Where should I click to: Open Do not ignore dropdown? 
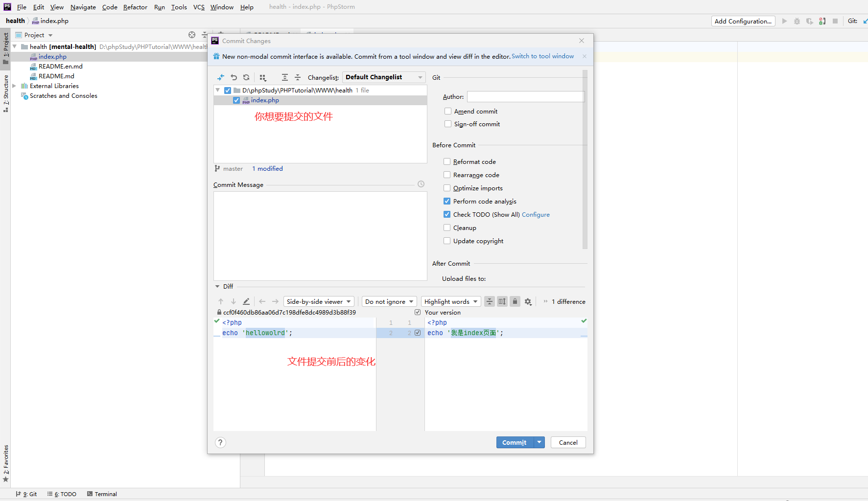pos(389,301)
